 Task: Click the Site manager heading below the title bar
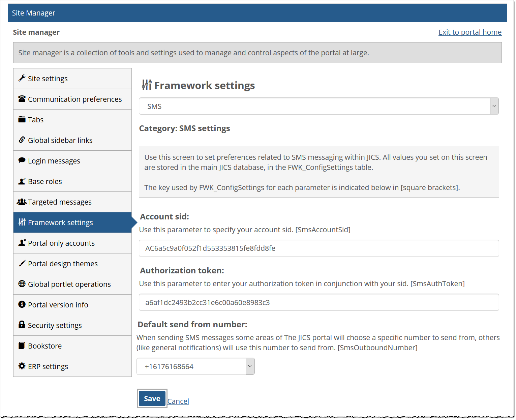coord(36,32)
